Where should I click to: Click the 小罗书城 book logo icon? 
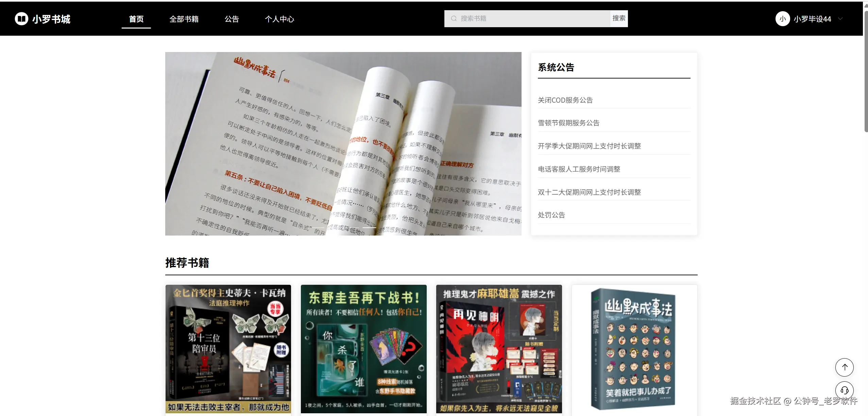21,19
